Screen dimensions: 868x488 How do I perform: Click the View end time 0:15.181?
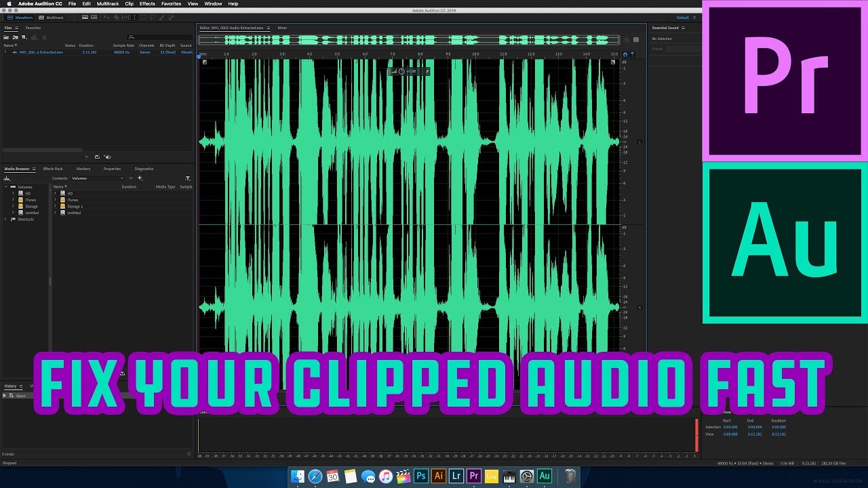click(x=755, y=434)
